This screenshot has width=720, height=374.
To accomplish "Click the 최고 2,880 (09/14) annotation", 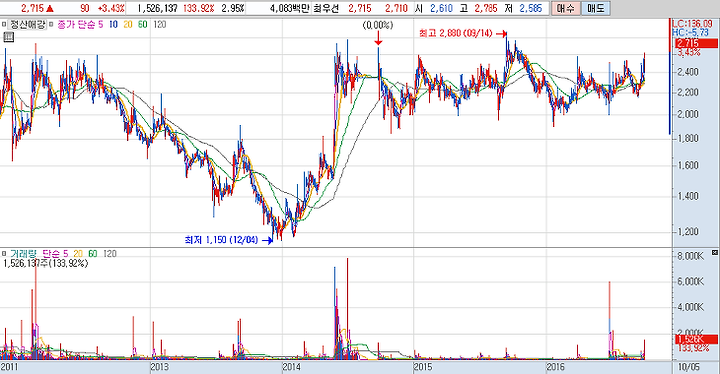I will point(456,34).
